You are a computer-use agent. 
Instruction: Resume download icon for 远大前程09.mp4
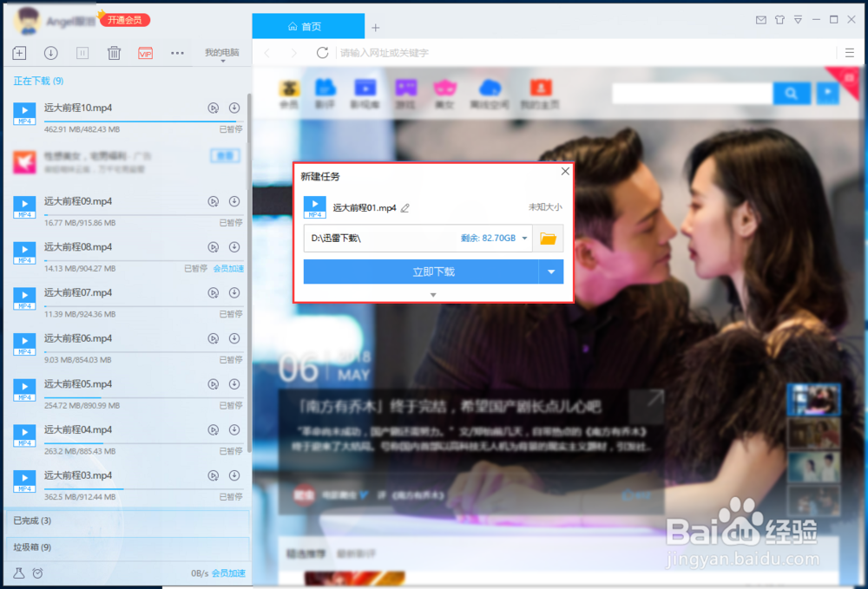(234, 201)
